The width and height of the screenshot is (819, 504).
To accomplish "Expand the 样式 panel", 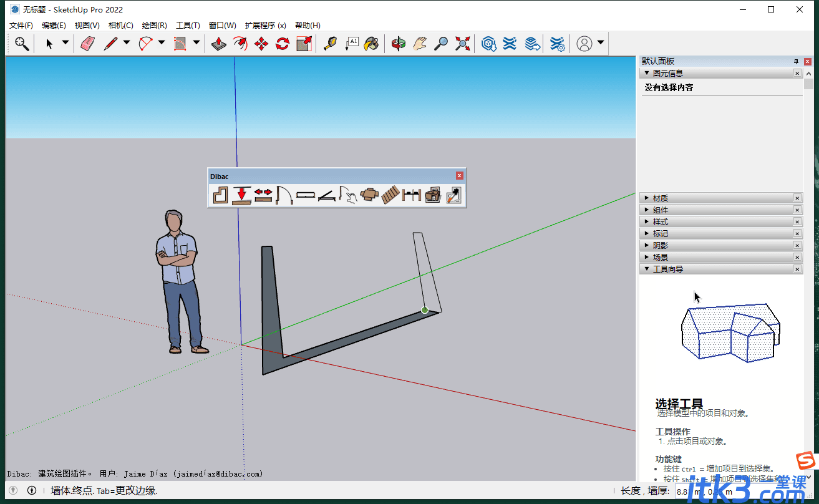I will coord(647,222).
